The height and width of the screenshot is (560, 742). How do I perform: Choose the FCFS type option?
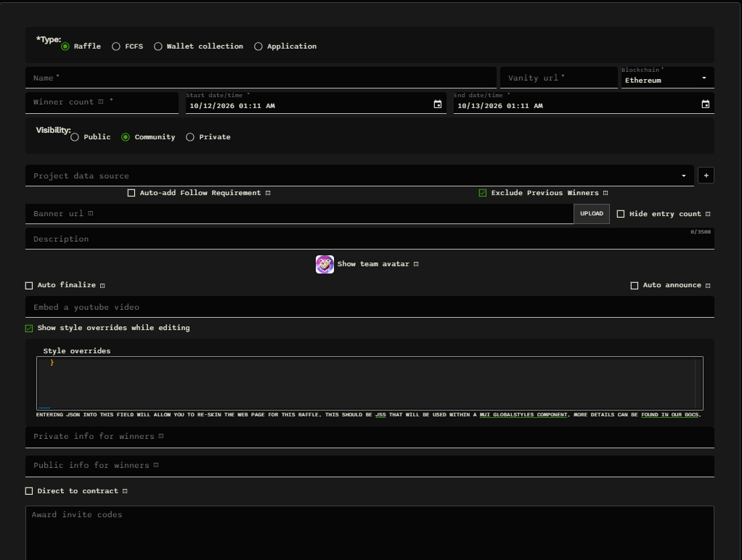coord(116,46)
